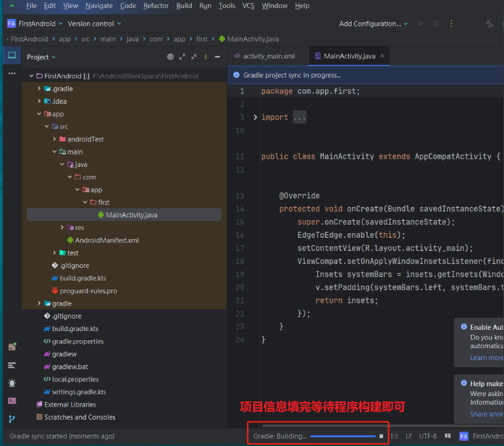Screen dimensions: 504x446
Task: Click 'Gradle sync started' status message
Action: coord(62,436)
